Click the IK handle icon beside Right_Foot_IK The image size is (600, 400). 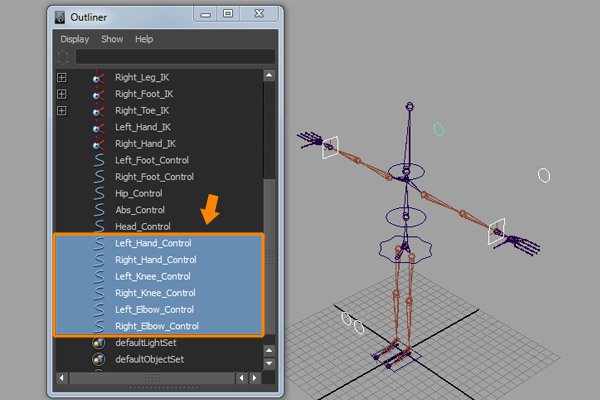[x=98, y=94]
